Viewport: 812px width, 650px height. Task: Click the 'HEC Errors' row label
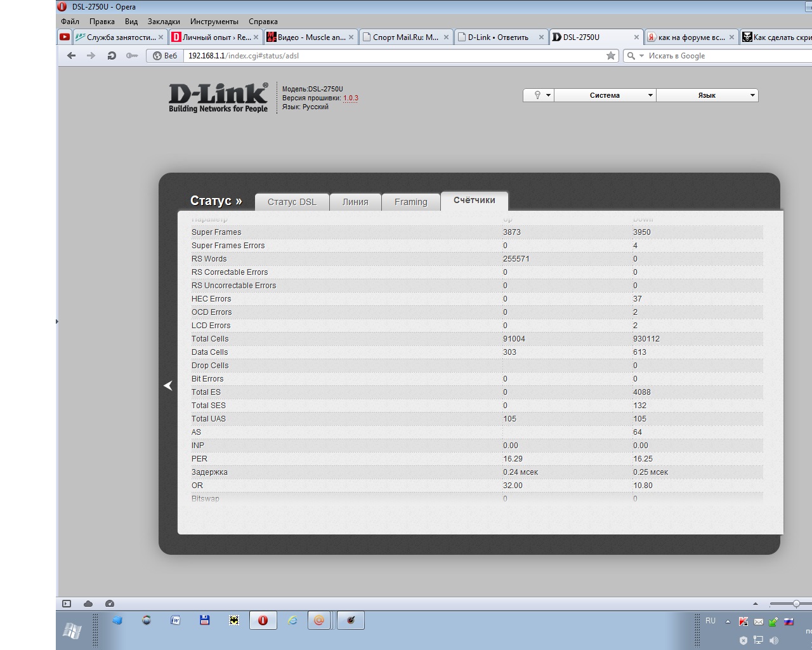point(211,299)
